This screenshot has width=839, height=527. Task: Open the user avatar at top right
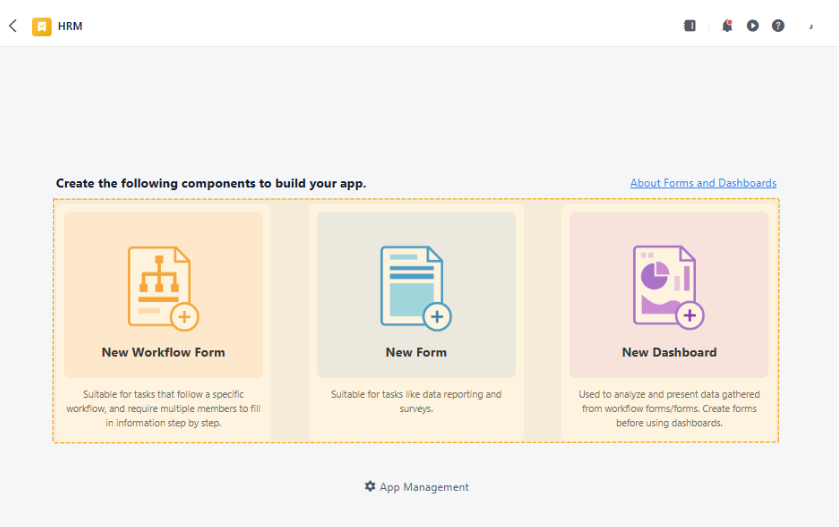point(811,26)
